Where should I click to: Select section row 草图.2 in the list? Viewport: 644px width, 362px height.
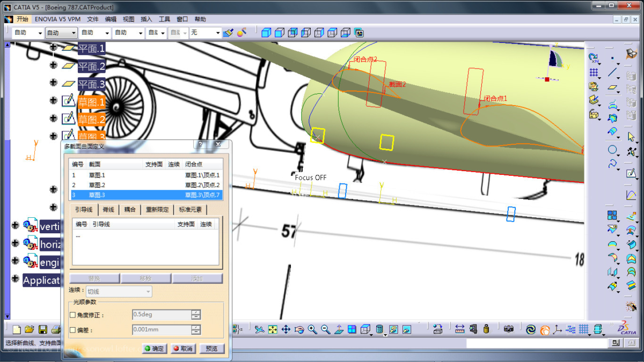(146, 185)
